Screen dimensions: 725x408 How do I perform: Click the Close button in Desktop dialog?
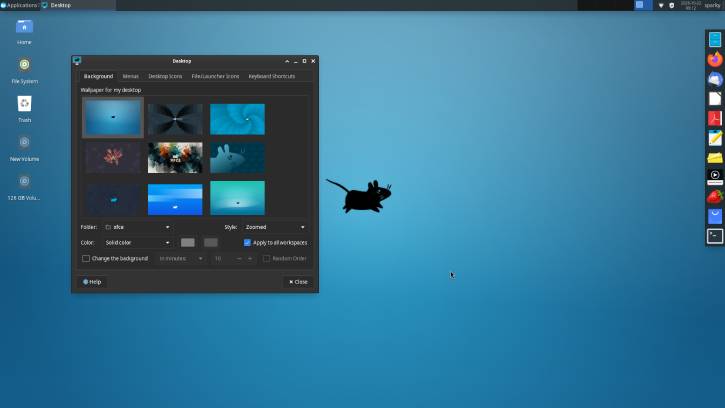(x=298, y=282)
